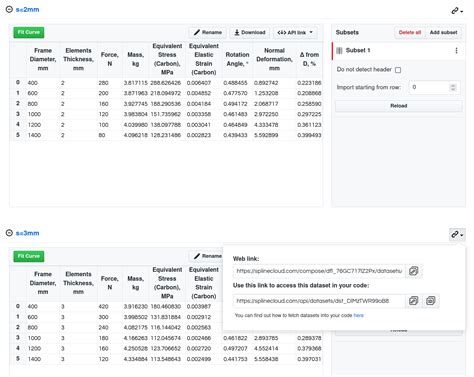Screen dimensions: 474x377
Task: Open the s=2mm dataset link
Action: 27,10
